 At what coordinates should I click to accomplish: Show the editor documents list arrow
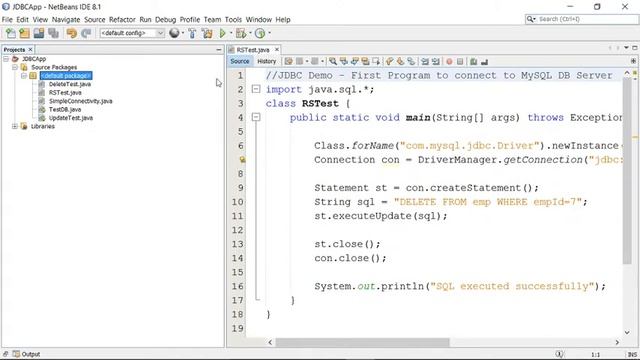[627, 48]
